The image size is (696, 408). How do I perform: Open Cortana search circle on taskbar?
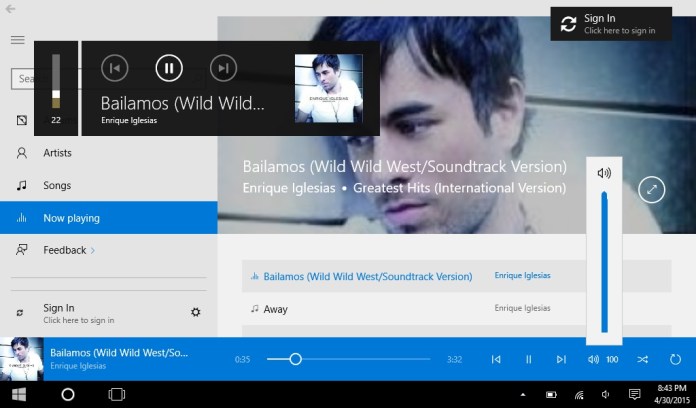pos(68,394)
